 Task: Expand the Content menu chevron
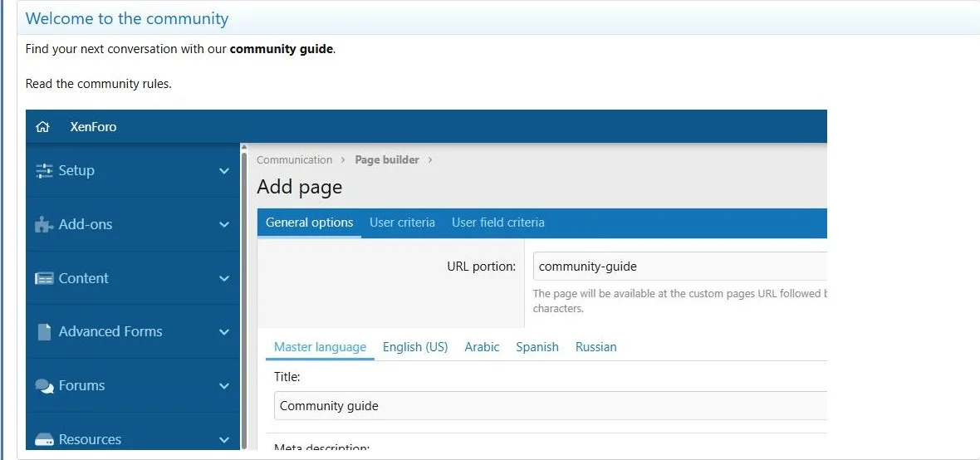coord(224,279)
